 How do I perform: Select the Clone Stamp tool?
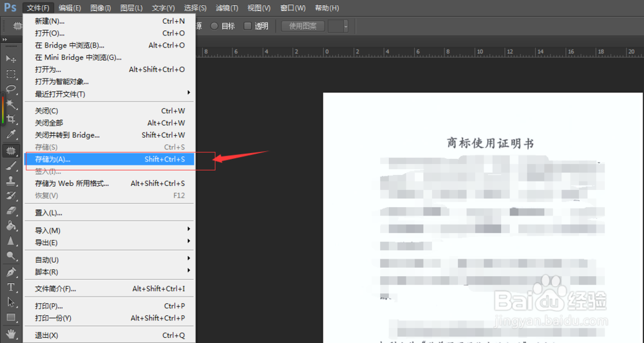coord(11,181)
